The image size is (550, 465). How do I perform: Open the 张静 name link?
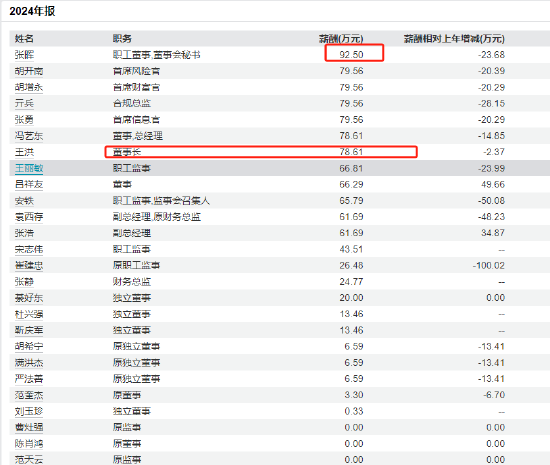tap(24, 282)
